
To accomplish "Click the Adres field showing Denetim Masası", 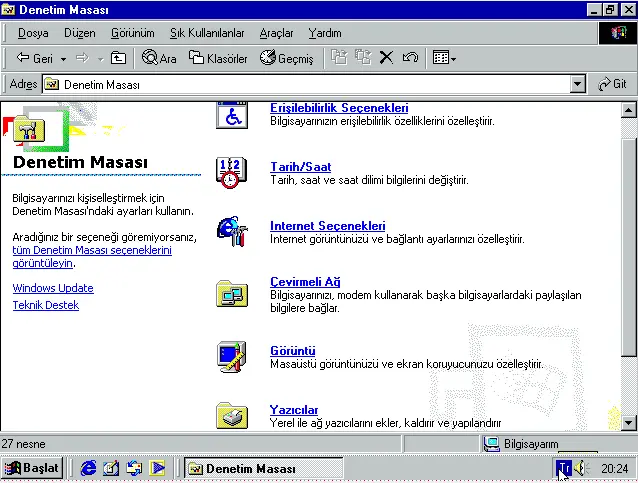I will click(x=314, y=84).
